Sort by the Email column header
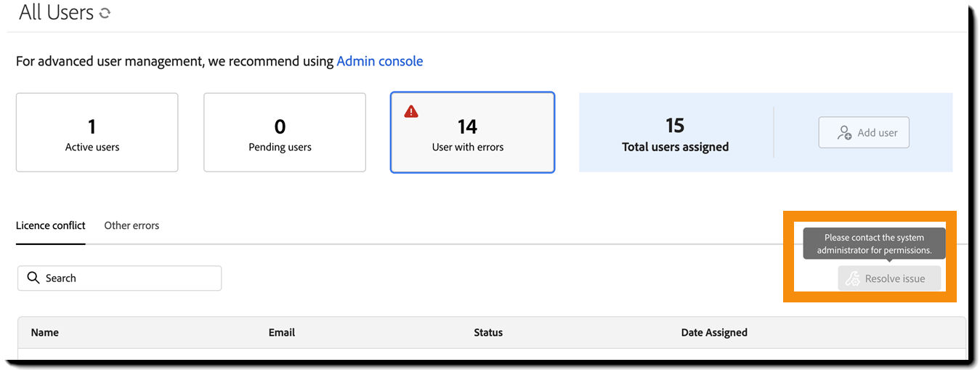980x370 pixels. tap(282, 332)
